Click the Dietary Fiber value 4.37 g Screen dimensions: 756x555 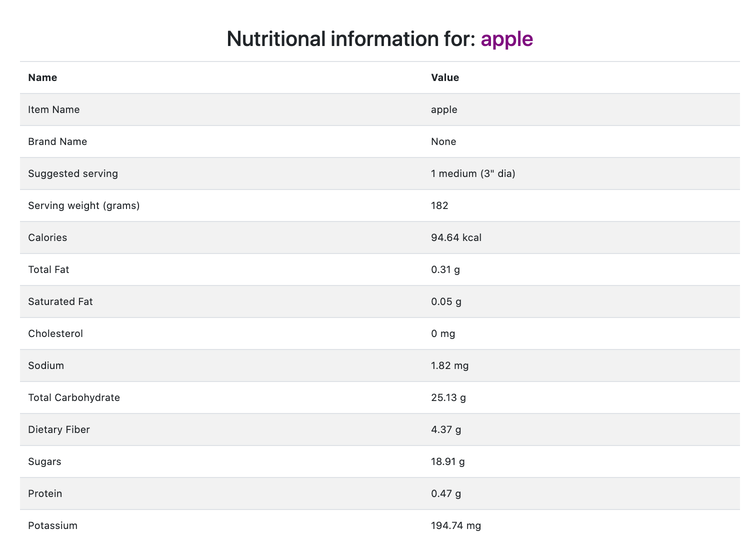tap(446, 429)
